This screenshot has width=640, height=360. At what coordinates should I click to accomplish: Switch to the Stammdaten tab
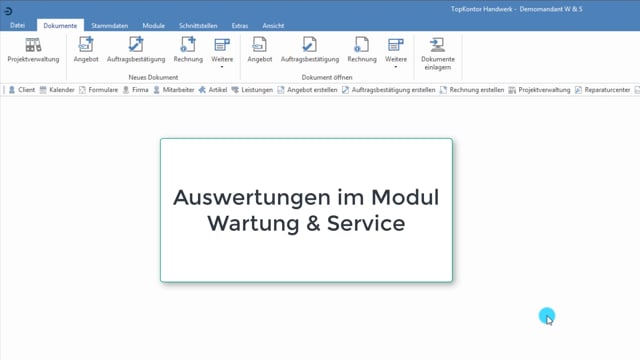pos(109,25)
